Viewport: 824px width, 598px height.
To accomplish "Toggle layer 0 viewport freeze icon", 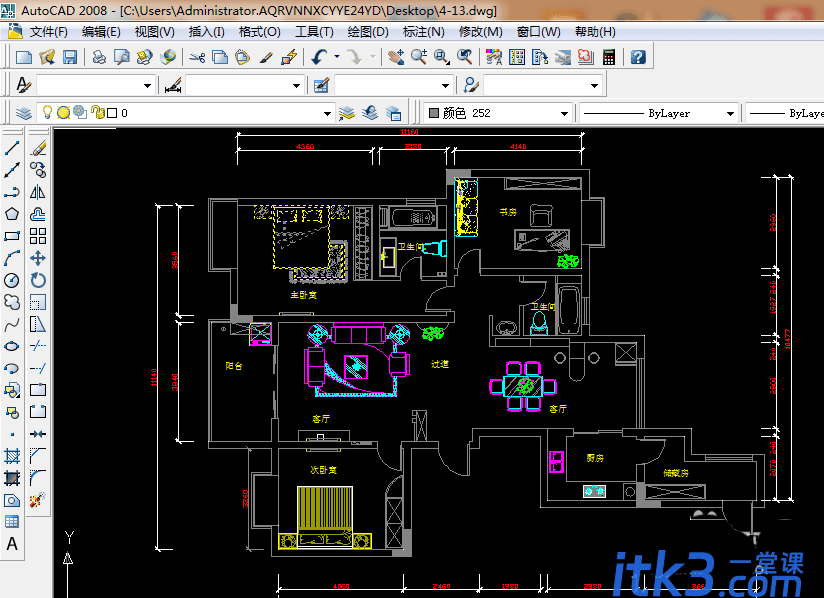I will pyautogui.click(x=80, y=112).
